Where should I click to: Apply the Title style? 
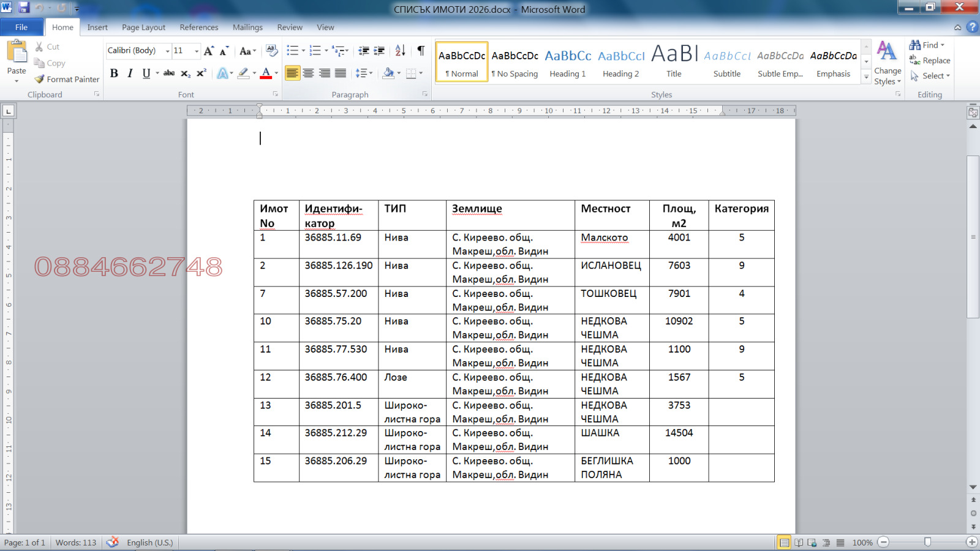pos(674,62)
